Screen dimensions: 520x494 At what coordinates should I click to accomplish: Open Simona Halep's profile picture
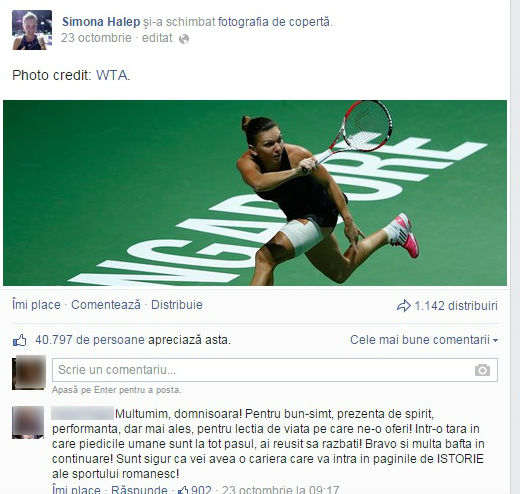[32, 30]
